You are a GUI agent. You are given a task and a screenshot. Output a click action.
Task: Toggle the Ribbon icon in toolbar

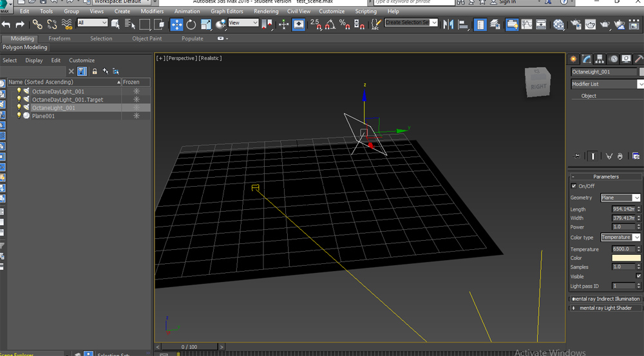tap(512, 24)
